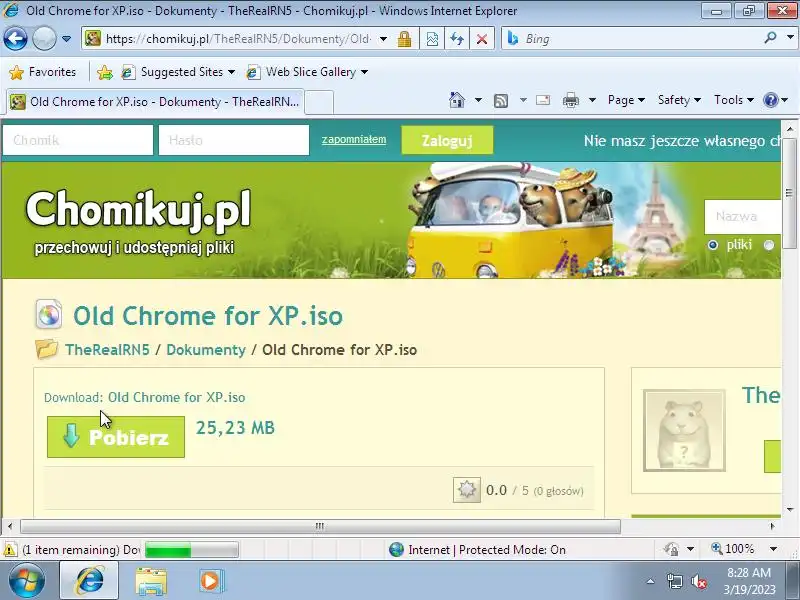Open Dokumenty breadcrumb link
This screenshot has height=600, width=800.
[x=206, y=350]
